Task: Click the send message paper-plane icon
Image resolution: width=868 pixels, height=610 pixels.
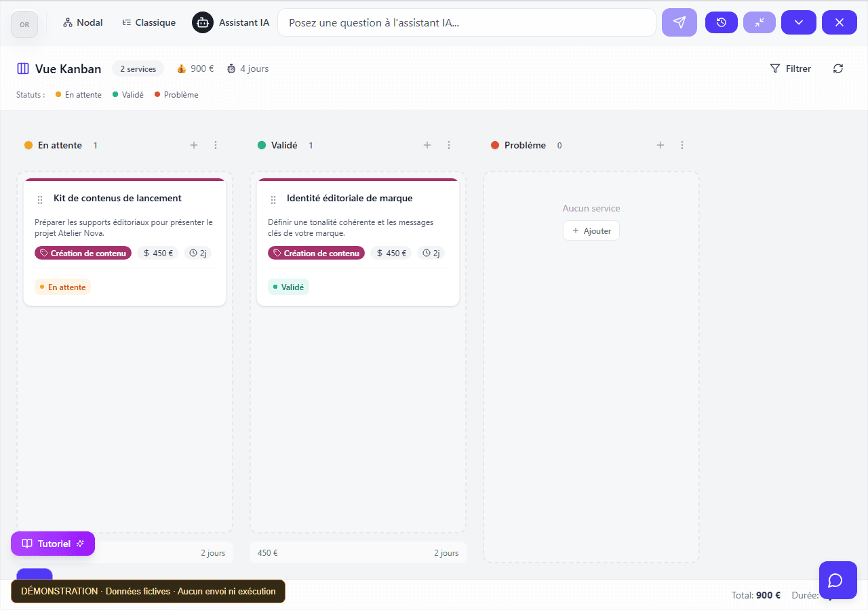Action: click(679, 22)
